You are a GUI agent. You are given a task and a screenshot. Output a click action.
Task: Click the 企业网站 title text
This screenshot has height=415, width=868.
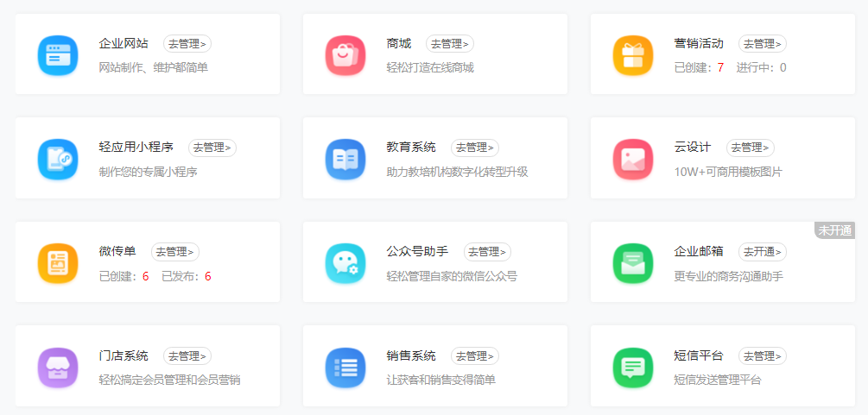coord(124,44)
